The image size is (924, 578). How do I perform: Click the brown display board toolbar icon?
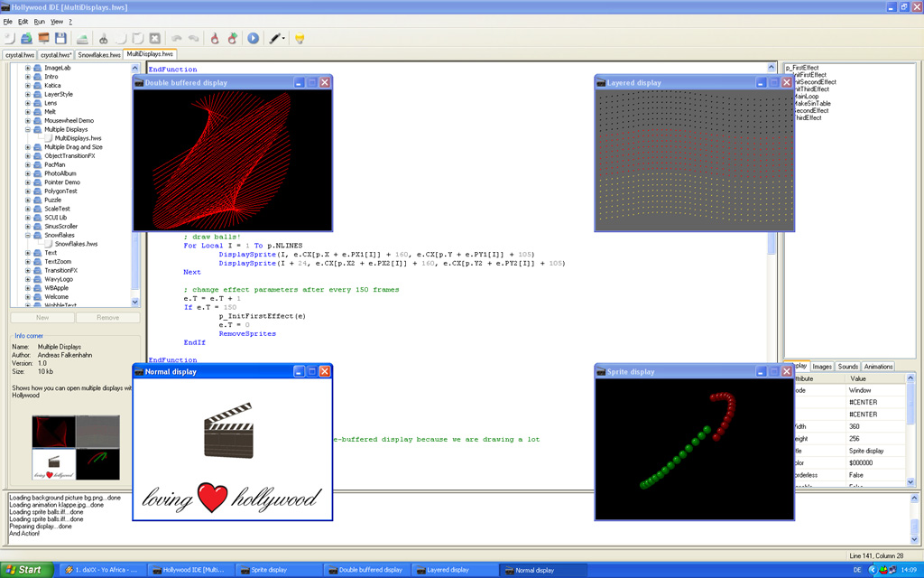coord(43,38)
